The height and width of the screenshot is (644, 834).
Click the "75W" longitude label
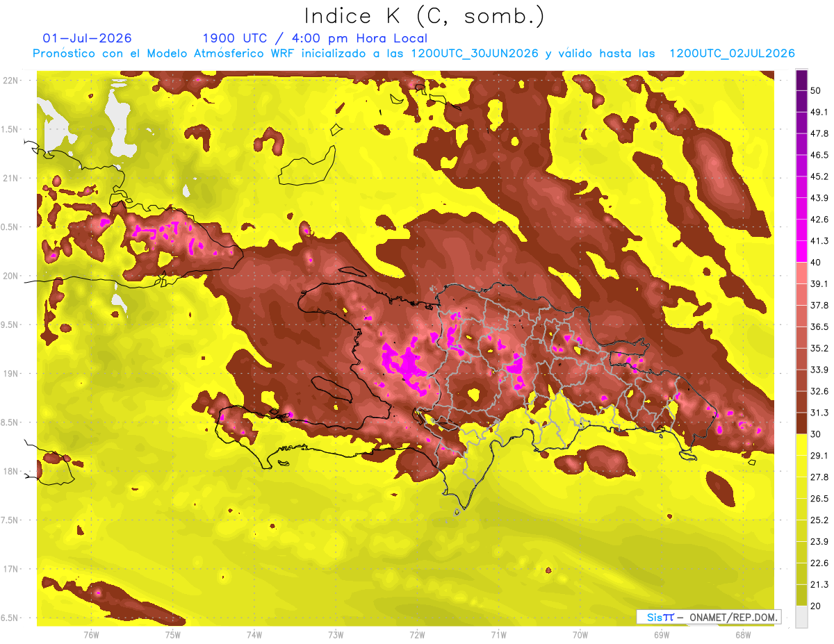tap(173, 635)
